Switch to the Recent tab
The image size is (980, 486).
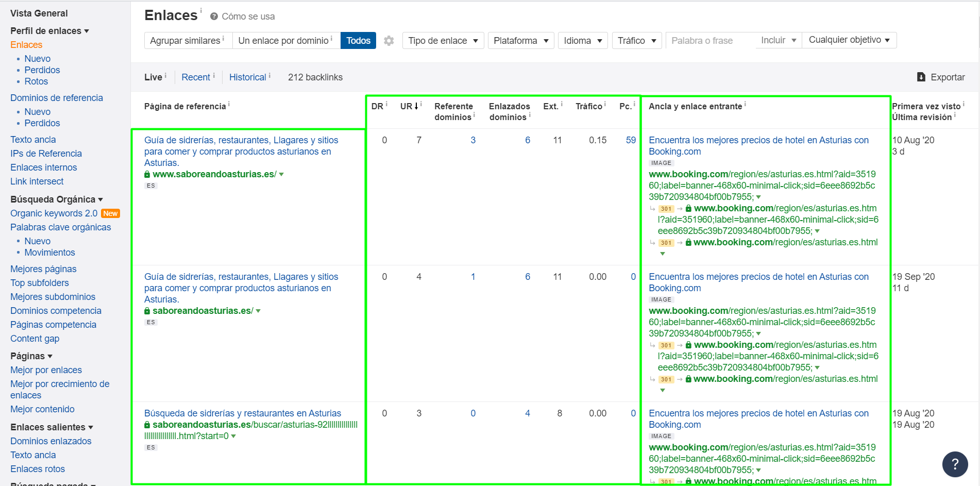pos(196,77)
